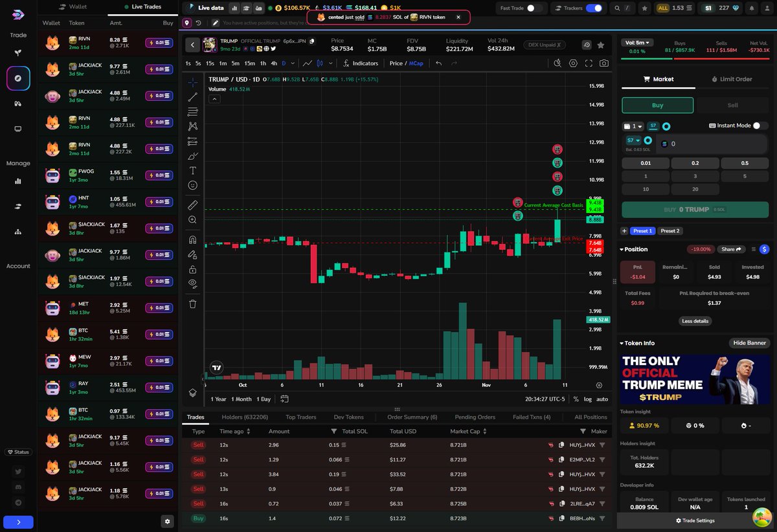Toggle log scale on the chart
Screen dimensions: 777x532
[x=587, y=399]
